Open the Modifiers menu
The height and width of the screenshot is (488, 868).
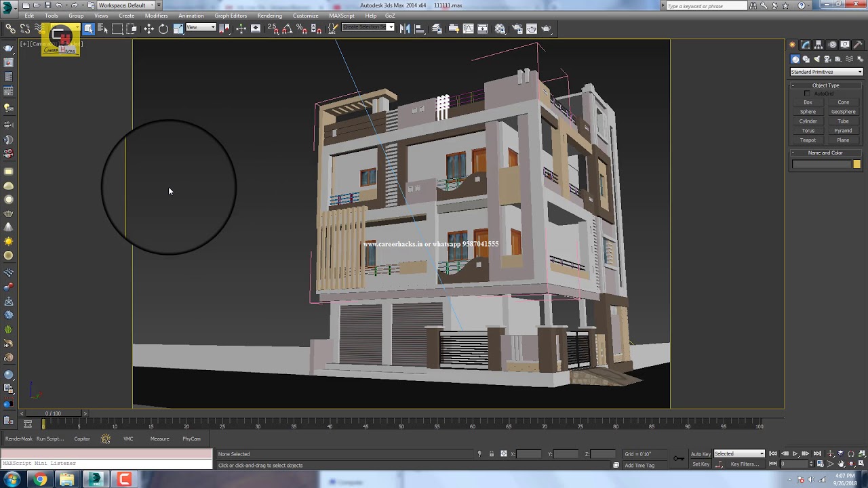(156, 16)
